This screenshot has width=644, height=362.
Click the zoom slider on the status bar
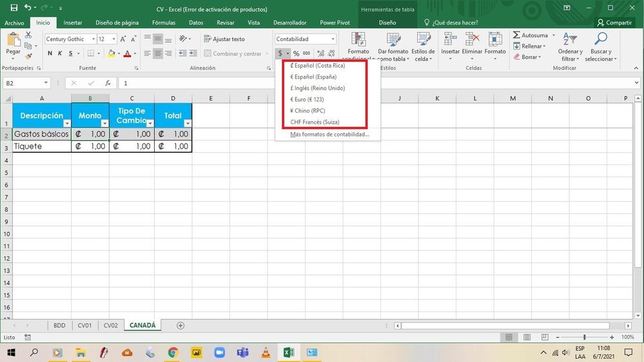(585, 337)
